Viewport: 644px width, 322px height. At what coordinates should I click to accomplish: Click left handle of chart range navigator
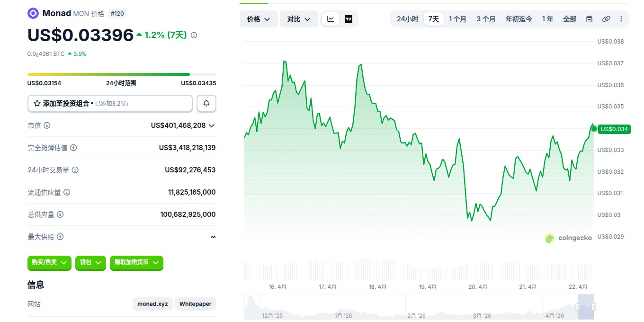click(577, 307)
